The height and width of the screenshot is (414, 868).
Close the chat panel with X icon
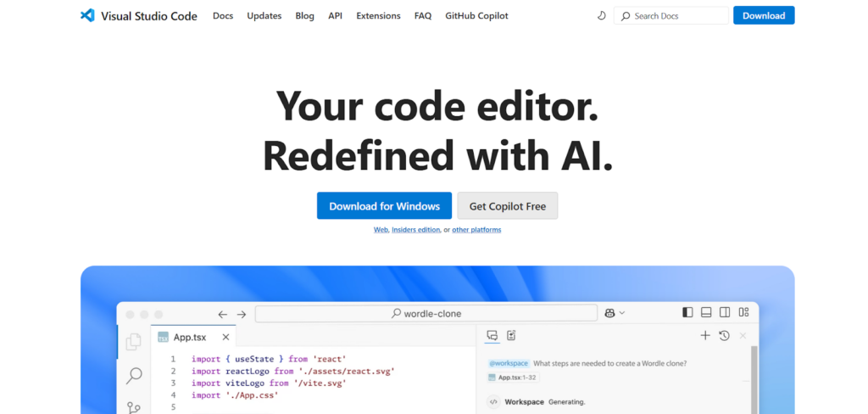pyautogui.click(x=743, y=335)
